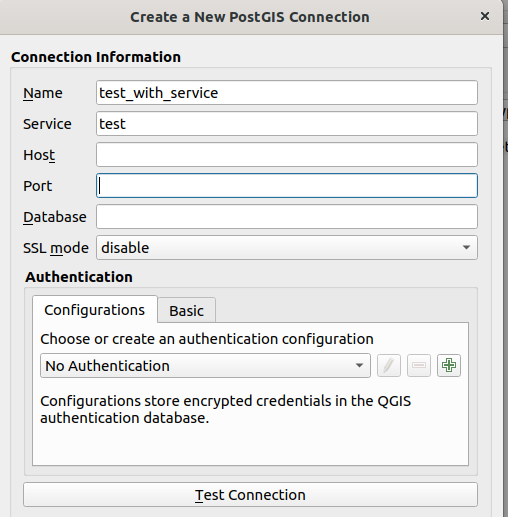Click the Name field label

43,93
